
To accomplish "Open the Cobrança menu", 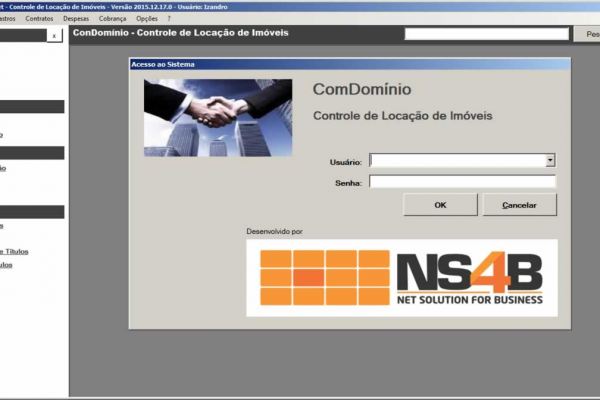I will click(x=112, y=18).
